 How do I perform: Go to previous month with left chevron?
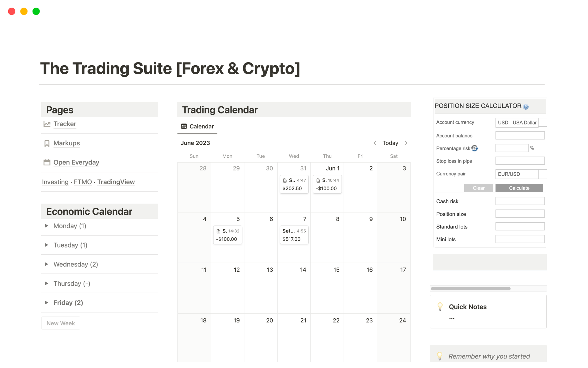[x=375, y=143]
